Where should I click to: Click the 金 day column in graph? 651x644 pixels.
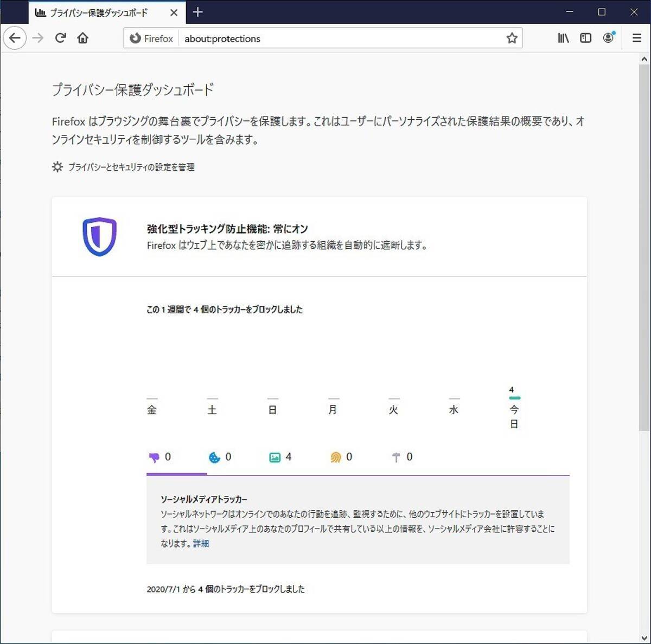click(x=152, y=407)
